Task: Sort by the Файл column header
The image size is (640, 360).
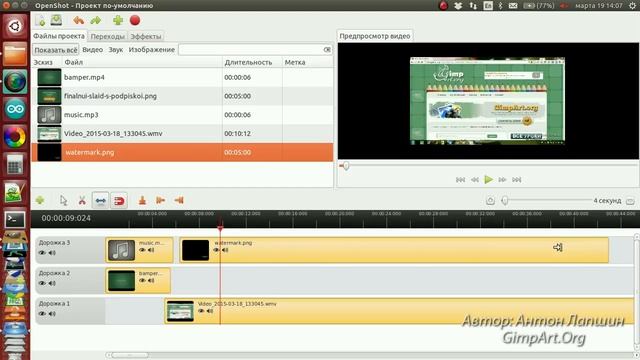Action: [x=142, y=62]
